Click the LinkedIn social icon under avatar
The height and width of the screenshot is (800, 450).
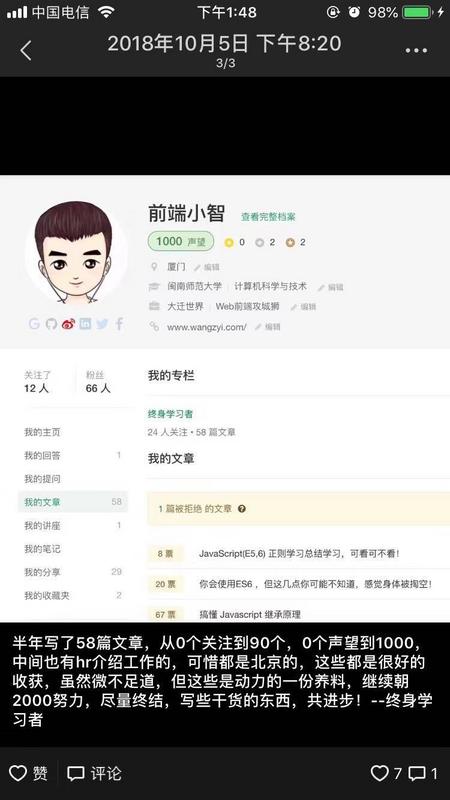point(85,323)
